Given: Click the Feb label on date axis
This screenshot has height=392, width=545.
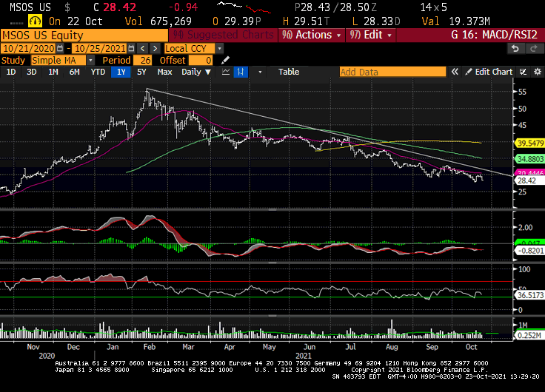Looking at the screenshot, I should click(150, 347).
